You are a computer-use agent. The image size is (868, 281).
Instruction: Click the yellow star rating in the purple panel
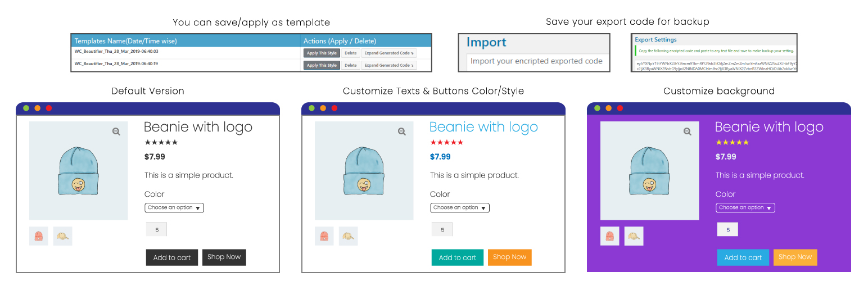pos(733,143)
